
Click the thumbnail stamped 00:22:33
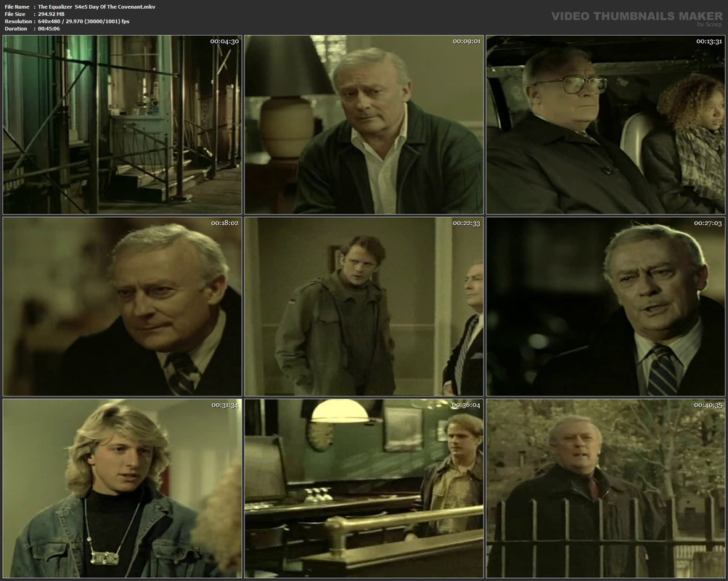click(364, 306)
